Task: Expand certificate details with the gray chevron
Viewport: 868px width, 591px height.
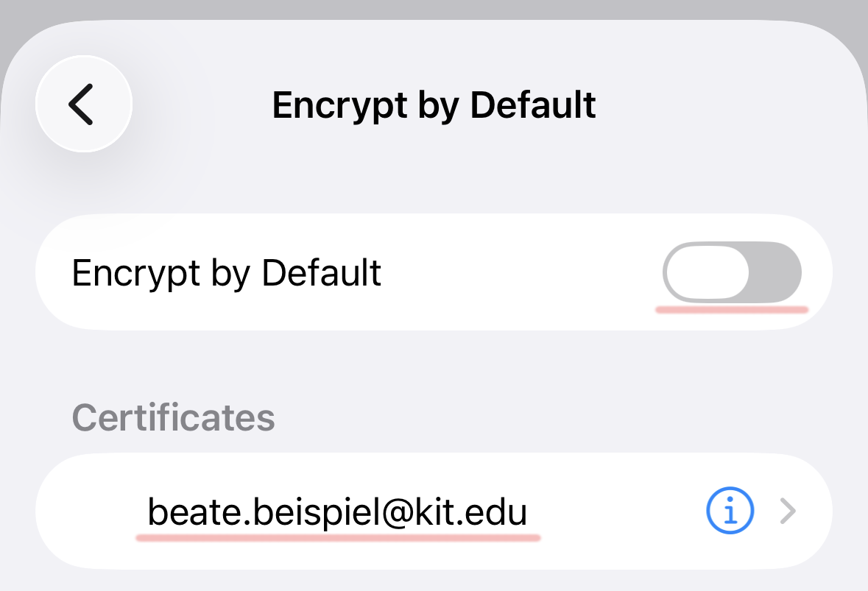Action: coord(788,511)
